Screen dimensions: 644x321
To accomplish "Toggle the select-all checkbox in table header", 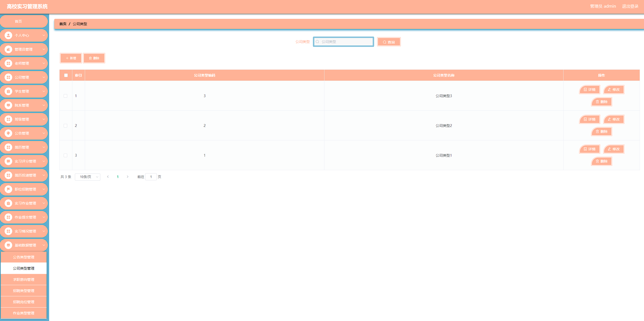I will 66,75.
